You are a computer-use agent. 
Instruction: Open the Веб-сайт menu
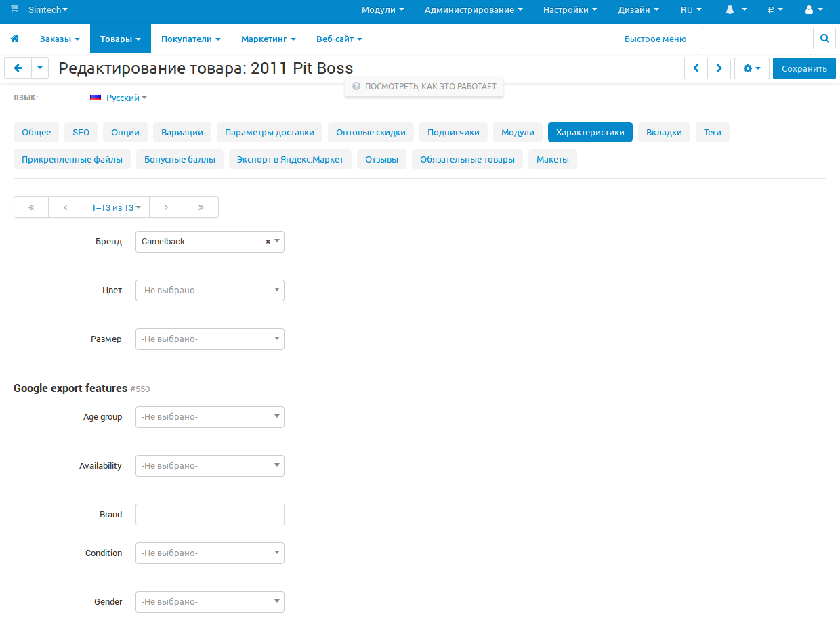[339, 39]
